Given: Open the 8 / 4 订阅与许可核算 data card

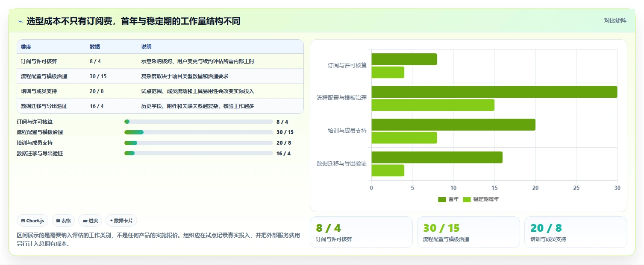Looking at the screenshot, I should [361, 232].
